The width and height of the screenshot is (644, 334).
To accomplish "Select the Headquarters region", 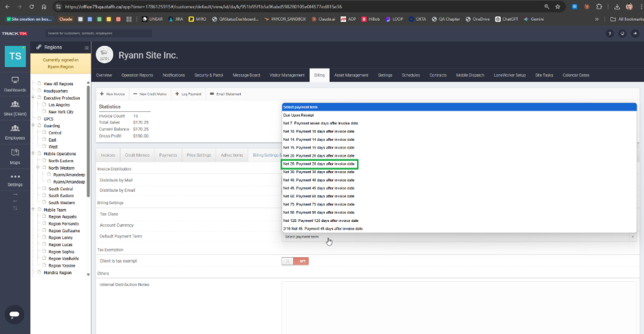I will click(x=56, y=91).
